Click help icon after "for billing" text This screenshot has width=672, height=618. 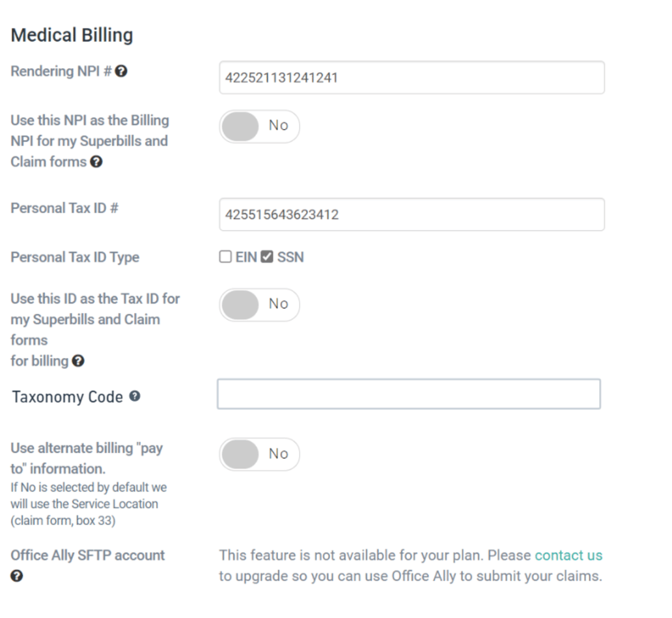78,361
